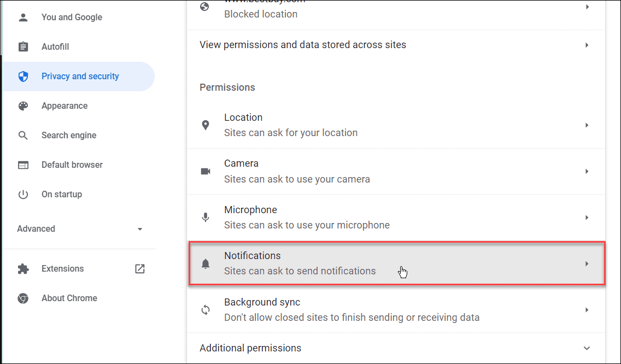The image size is (621, 364).
Task: Expand Additional permissions chevron
Action: tap(587, 348)
